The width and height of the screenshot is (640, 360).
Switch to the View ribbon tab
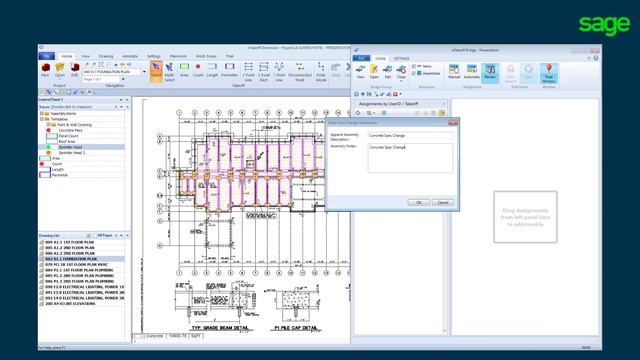pyautogui.click(x=85, y=56)
